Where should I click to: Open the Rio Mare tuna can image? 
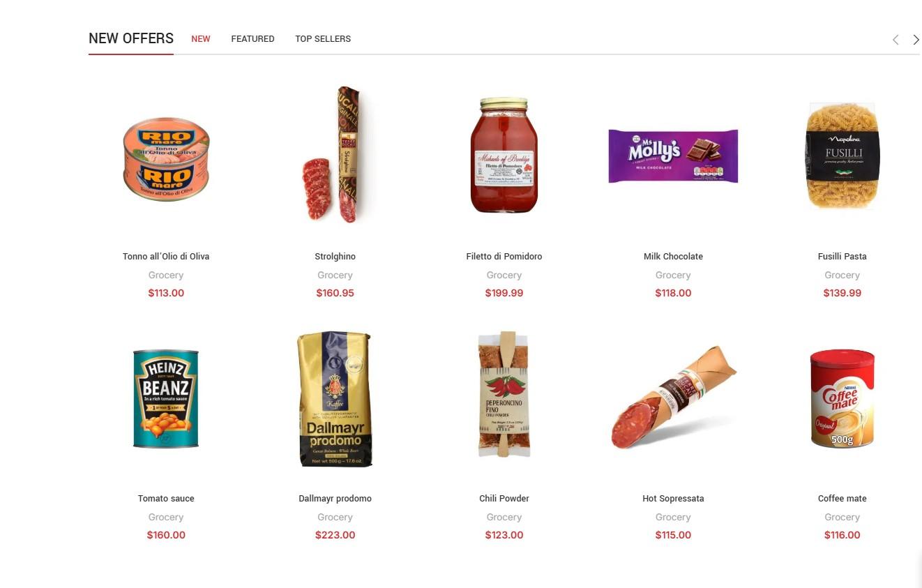(x=166, y=159)
